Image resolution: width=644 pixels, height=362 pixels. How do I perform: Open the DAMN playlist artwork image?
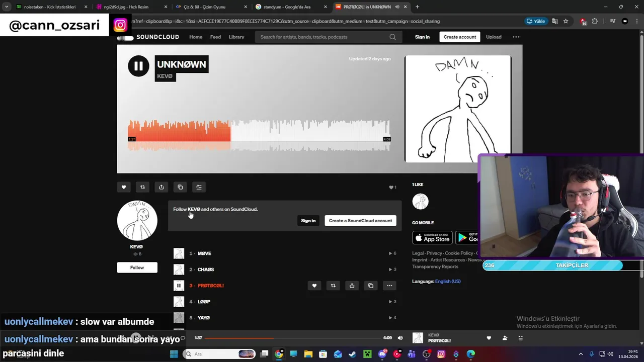(x=458, y=109)
